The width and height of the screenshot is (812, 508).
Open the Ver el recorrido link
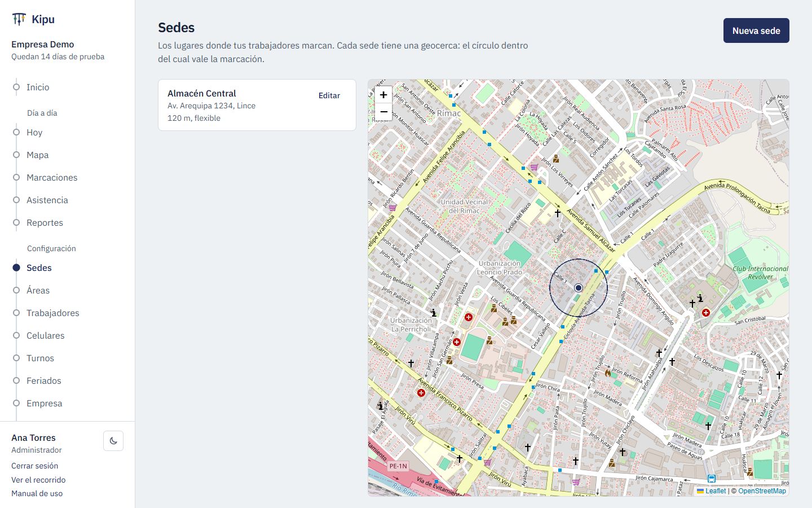(38, 480)
